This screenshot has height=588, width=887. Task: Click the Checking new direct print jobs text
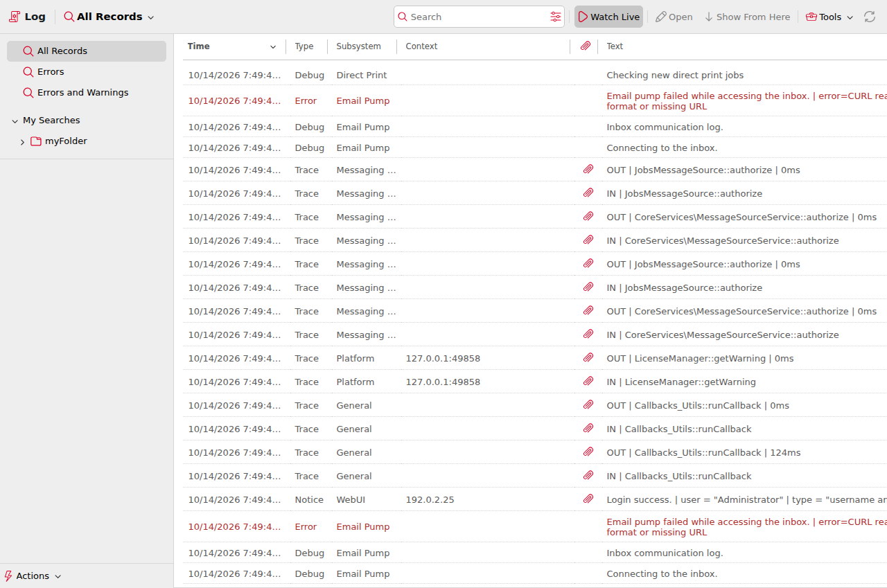coord(675,75)
